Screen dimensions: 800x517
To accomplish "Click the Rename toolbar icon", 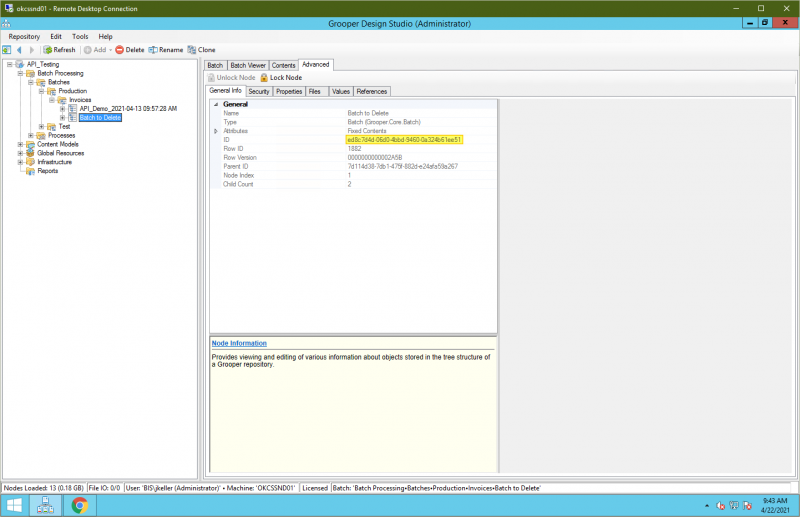I will tap(153, 50).
